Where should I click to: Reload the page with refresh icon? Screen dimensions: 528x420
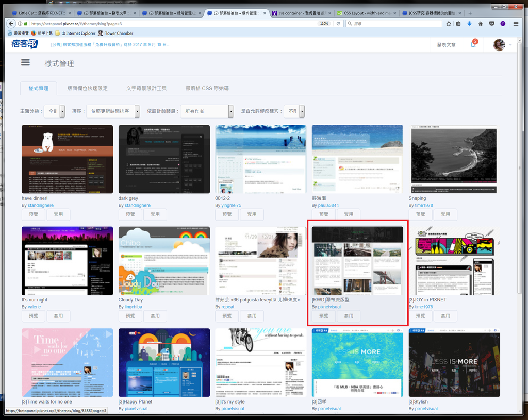pos(339,23)
